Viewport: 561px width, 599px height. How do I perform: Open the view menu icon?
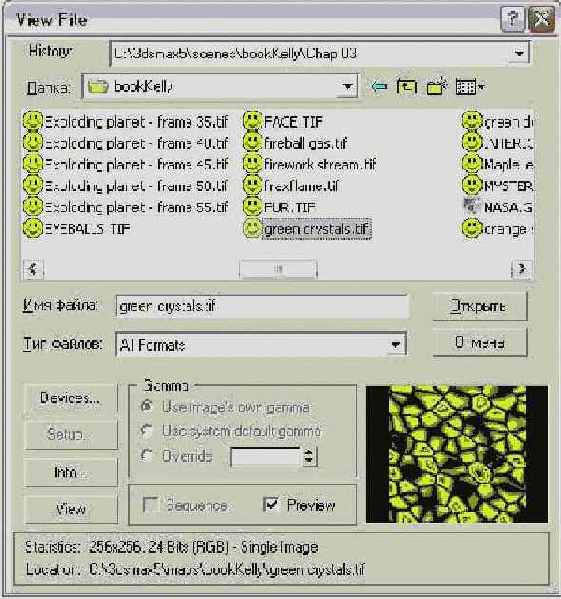tap(469, 87)
